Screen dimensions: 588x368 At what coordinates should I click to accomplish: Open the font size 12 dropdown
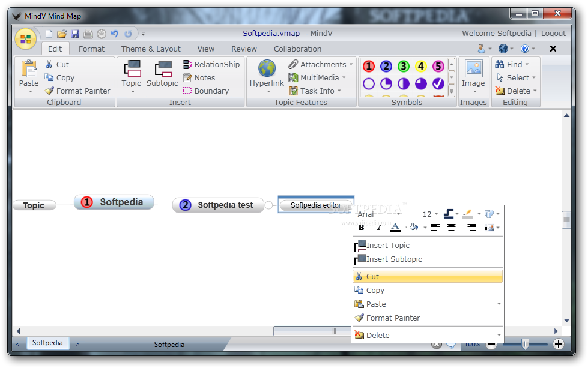coord(436,214)
